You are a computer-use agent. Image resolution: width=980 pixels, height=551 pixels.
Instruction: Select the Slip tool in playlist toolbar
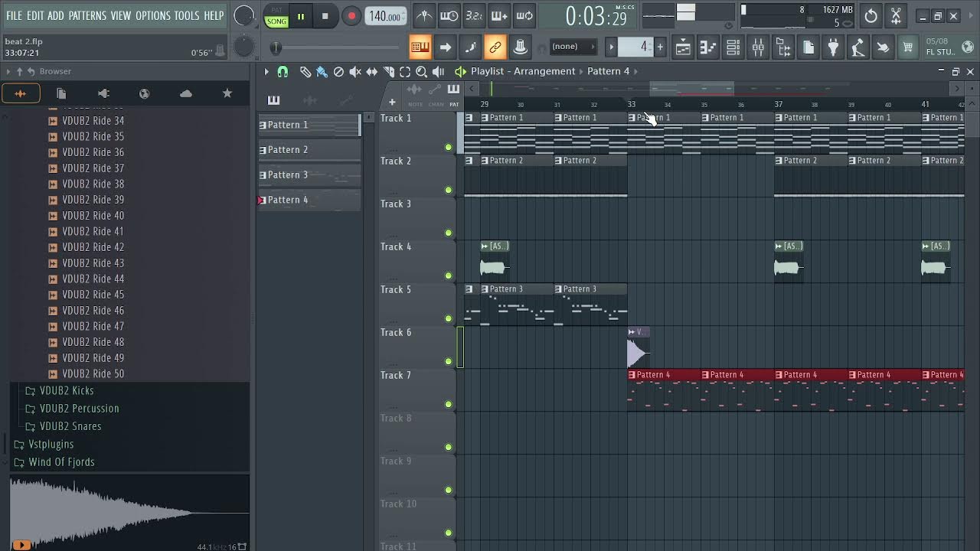(372, 71)
